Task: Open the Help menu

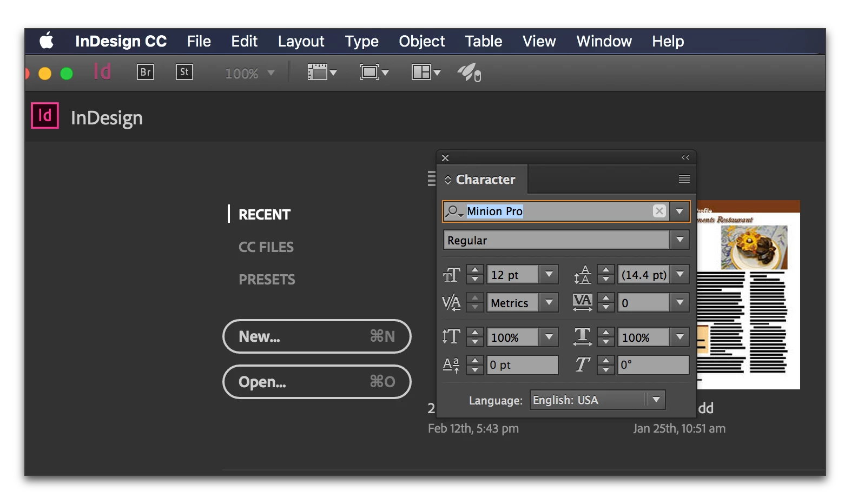Action: click(x=668, y=41)
